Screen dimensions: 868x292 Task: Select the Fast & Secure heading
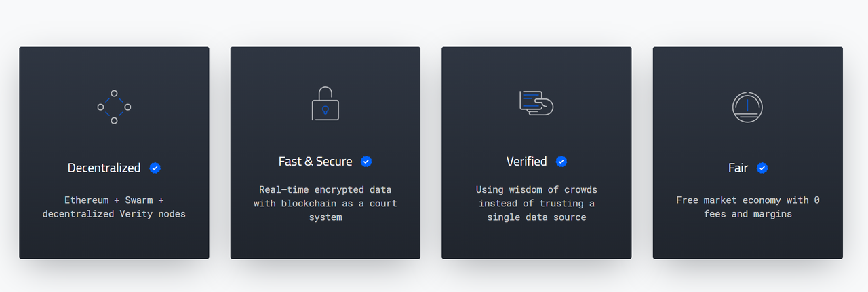[x=315, y=162]
